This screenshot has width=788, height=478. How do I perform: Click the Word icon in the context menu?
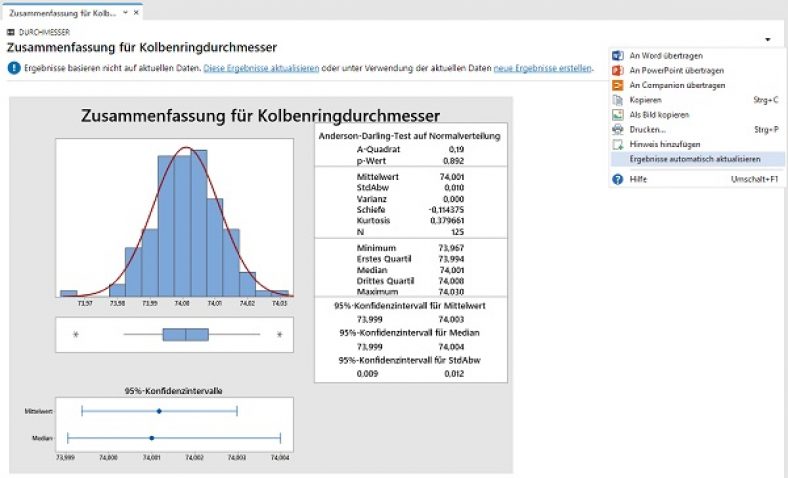click(617, 56)
